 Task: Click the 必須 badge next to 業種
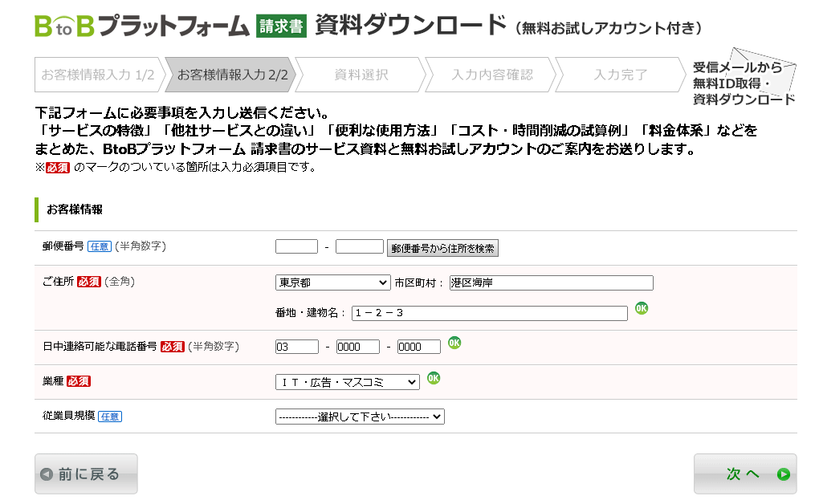[x=79, y=382]
